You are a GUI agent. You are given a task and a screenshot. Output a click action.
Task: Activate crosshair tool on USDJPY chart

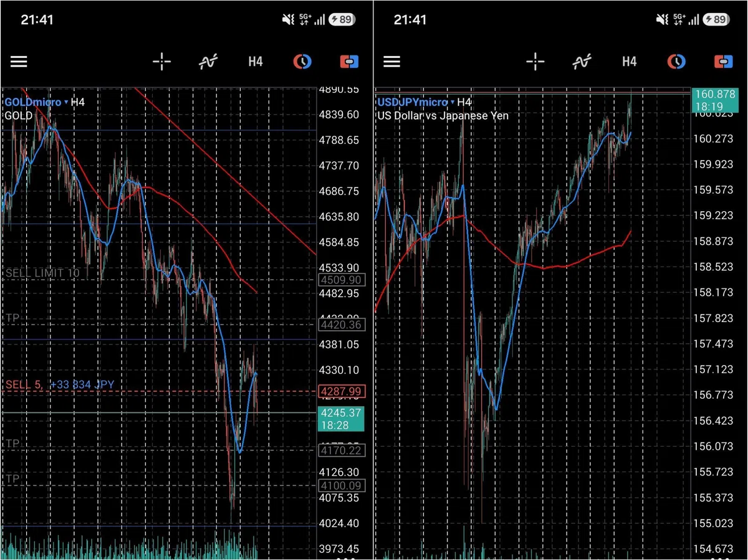click(535, 62)
